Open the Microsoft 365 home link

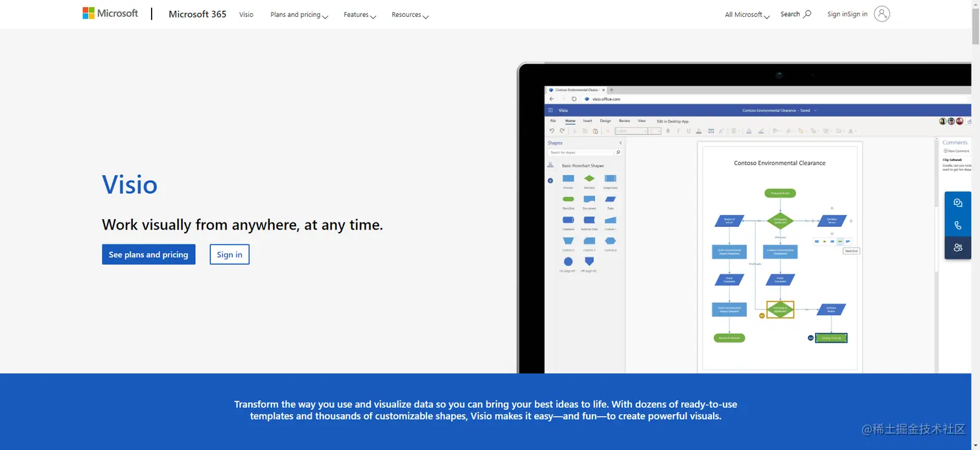click(x=198, y=14)
